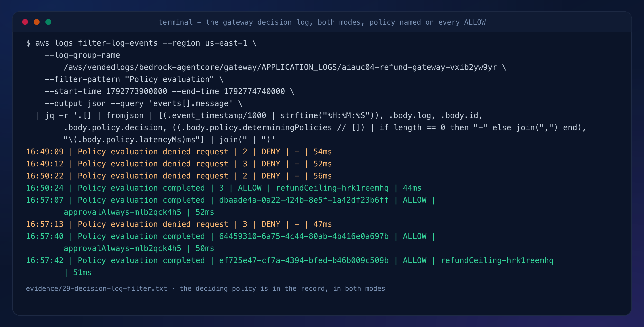The width and height of the screenshot is (644, 327).
Task: Click the 54ms latency value
Action: (322, 152)
